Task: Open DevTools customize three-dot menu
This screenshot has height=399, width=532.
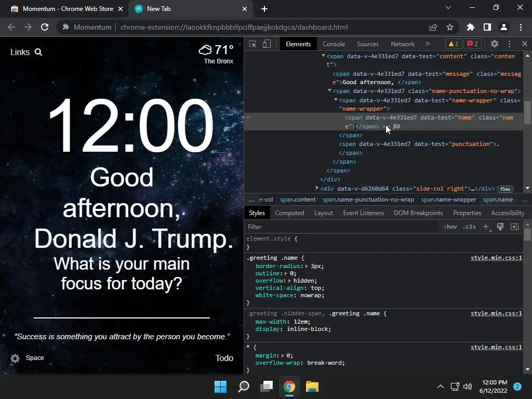Action: pos(509,44)
